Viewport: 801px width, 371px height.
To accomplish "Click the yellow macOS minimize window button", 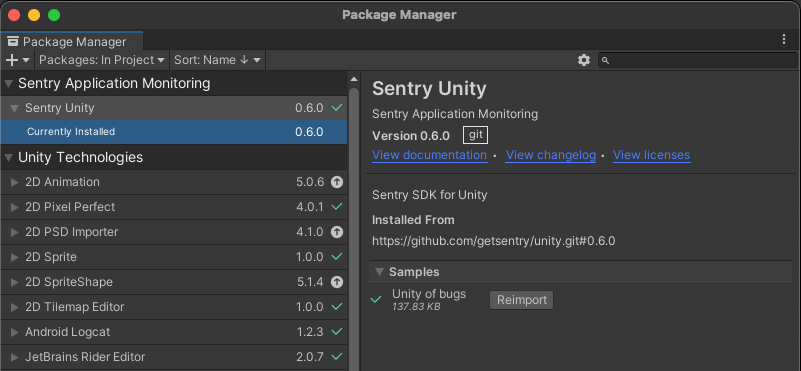I will [34, 15].
